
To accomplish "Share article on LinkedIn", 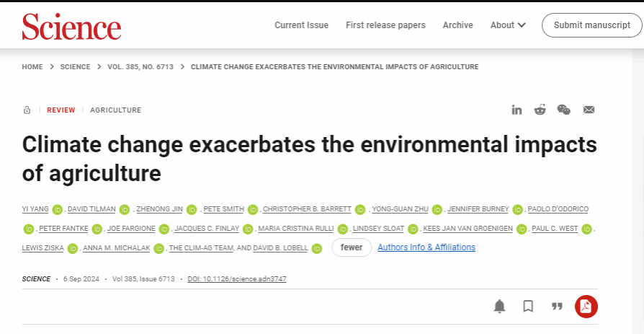I will (x=516, y=110).
